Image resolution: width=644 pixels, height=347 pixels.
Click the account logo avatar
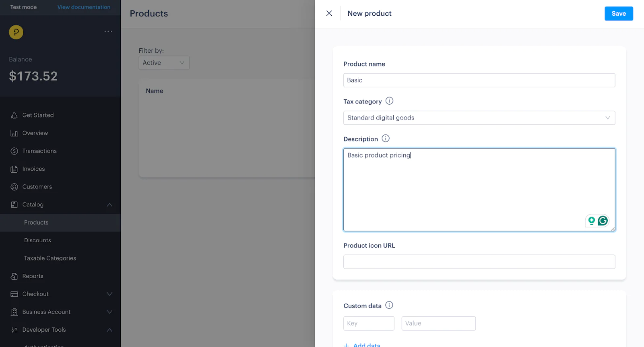coord(16,32)
